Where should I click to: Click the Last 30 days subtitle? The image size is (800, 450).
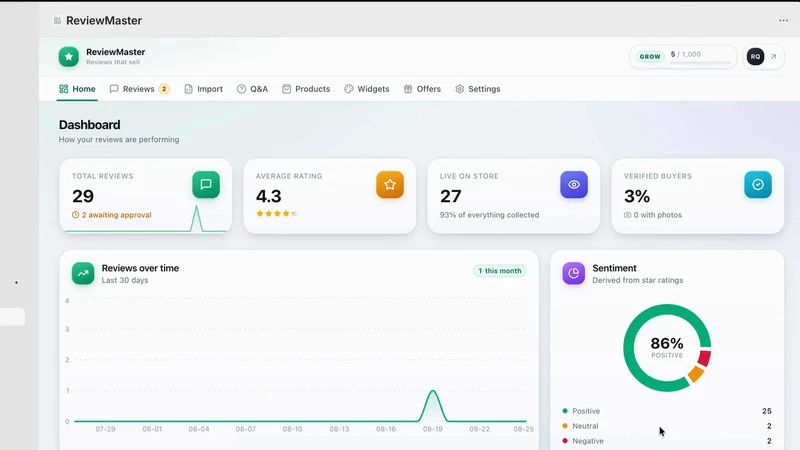[x=124, y=280]
